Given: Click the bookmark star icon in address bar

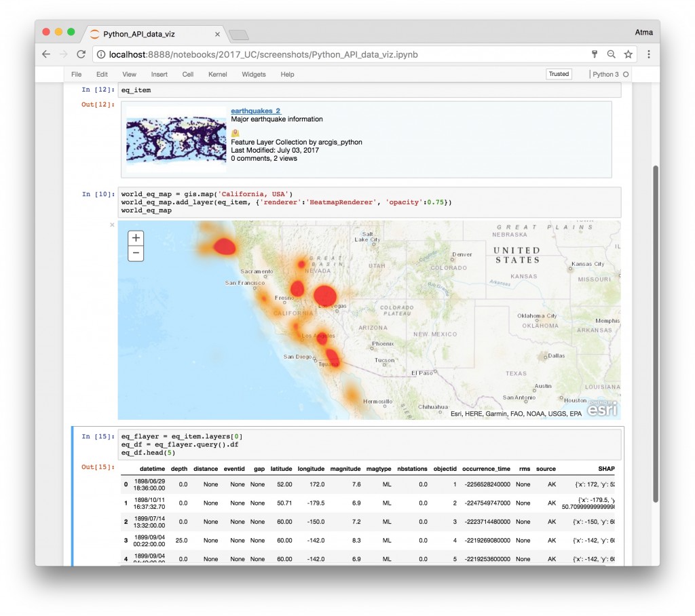Looking at the screenshot, I should click(x=628, y=54).
